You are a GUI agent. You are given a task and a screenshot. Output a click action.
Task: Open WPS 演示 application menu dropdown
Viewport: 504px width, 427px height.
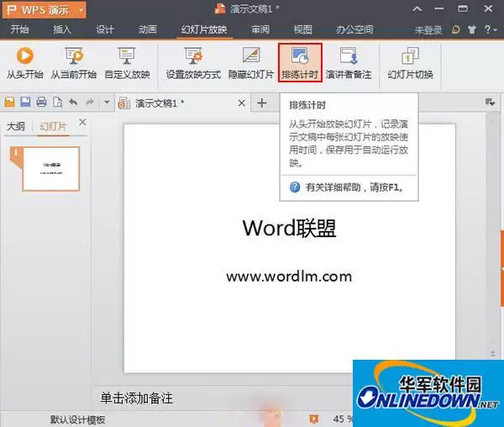coord(81,9)
